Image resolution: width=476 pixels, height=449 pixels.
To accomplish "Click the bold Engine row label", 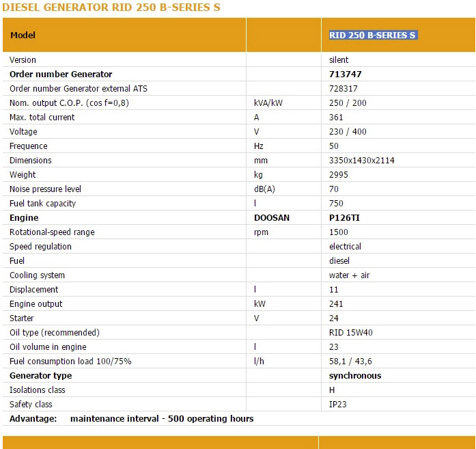I will pyautogui.click(x=24, y=218).
